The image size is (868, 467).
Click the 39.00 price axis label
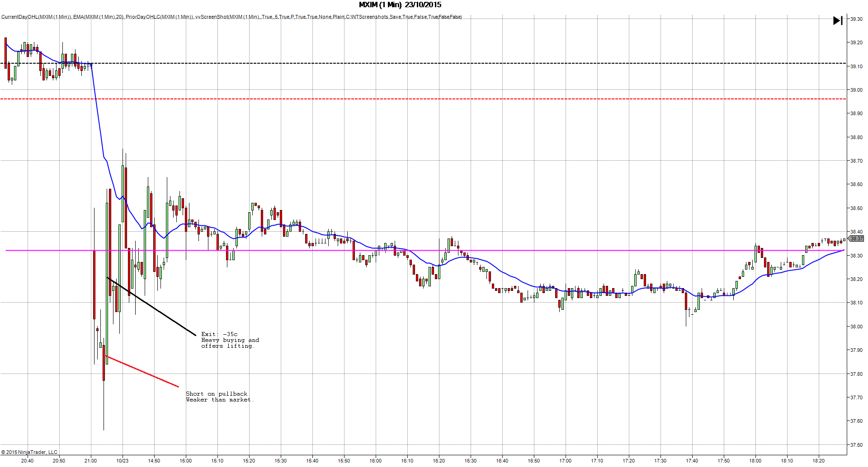coord(856,90)
